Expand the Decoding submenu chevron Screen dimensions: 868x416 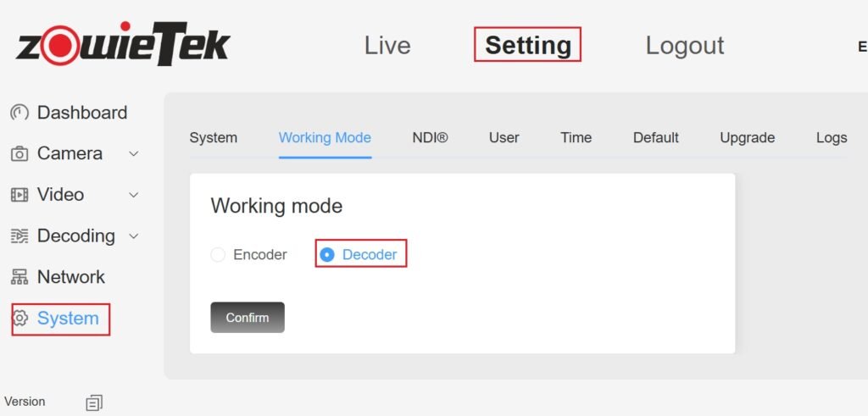pos(133,236)
